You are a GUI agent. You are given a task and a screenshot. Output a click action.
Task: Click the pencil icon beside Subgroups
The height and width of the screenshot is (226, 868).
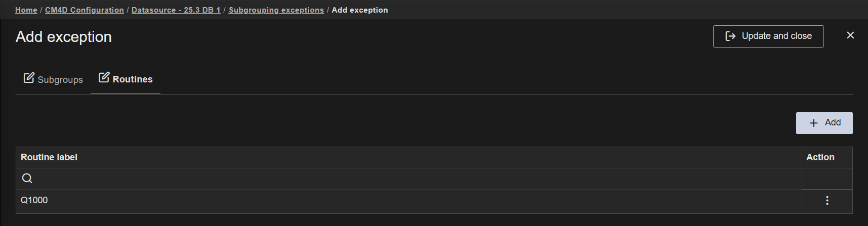coord(29,78)
